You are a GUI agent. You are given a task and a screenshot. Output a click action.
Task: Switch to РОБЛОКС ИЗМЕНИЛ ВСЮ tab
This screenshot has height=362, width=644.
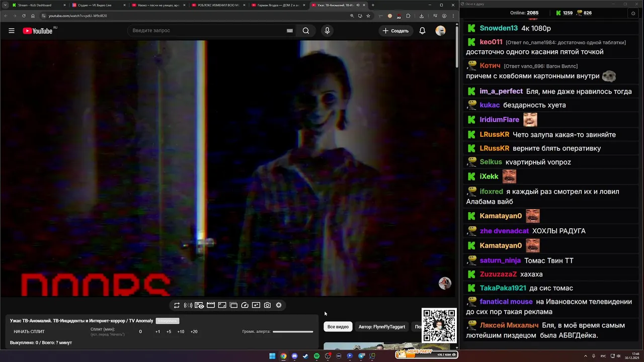point(218,5)
